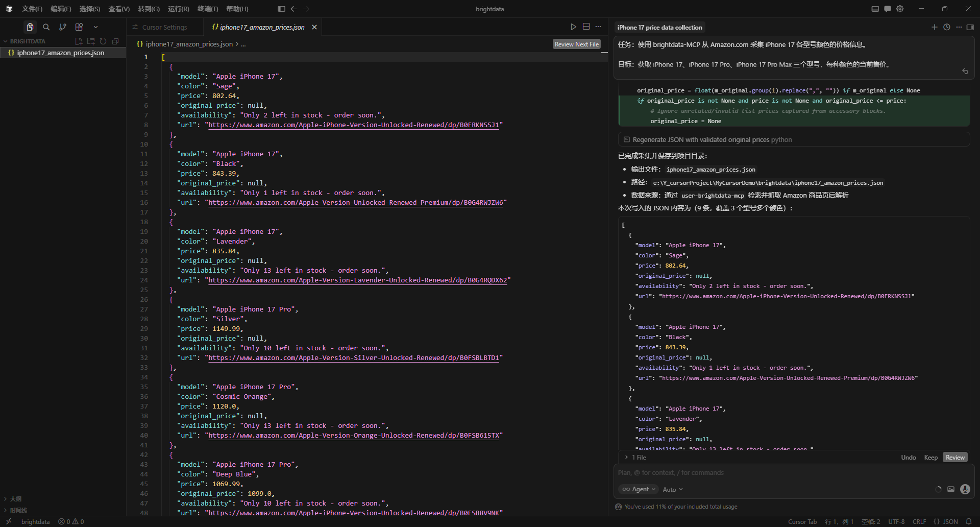Screen dimensions: 980x527
Task: Open the 查看(V) menu
Action: [119, 9]
